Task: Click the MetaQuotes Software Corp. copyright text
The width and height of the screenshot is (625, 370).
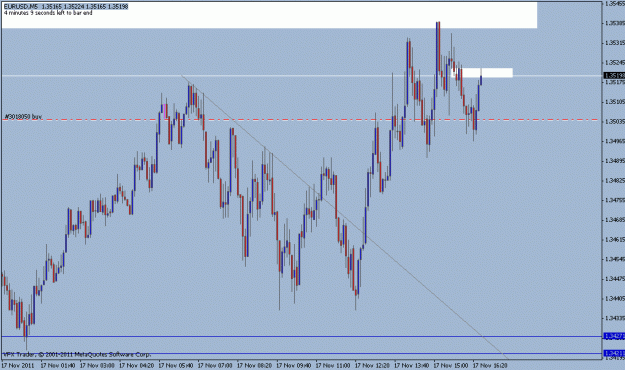Action: (x=77, y=354)
